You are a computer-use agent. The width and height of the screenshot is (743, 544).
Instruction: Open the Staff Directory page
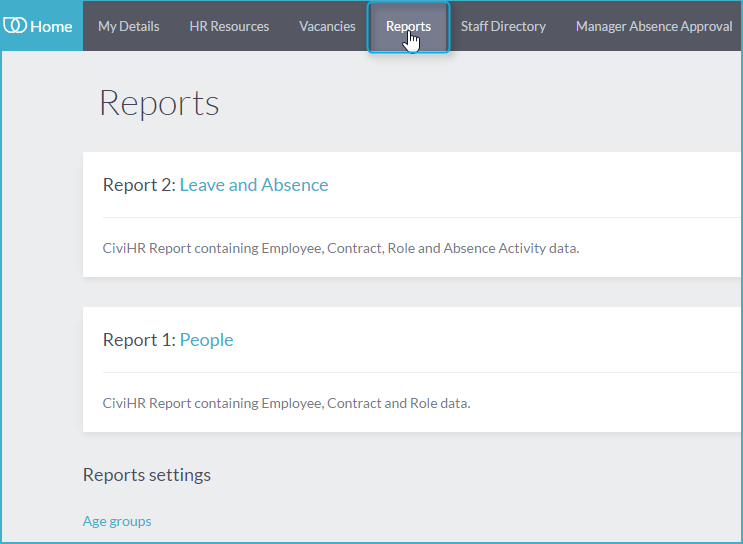(x=503, y=26)
